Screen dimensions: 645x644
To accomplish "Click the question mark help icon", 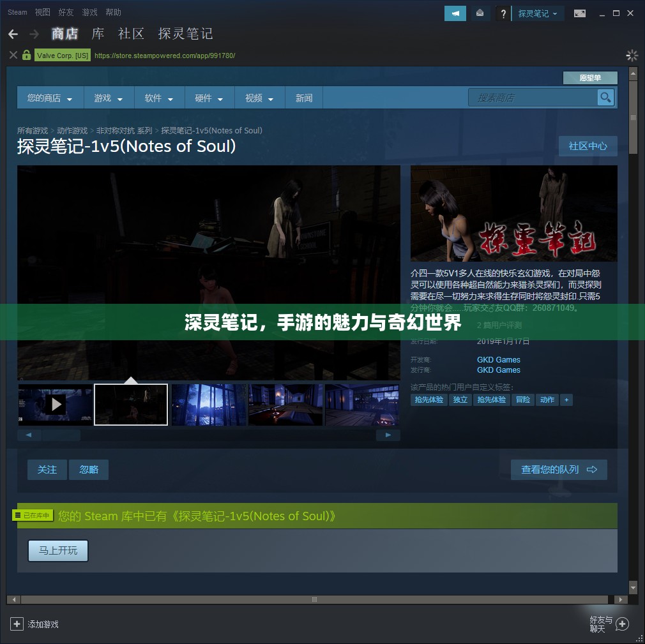I will click(x=503, y=13).
